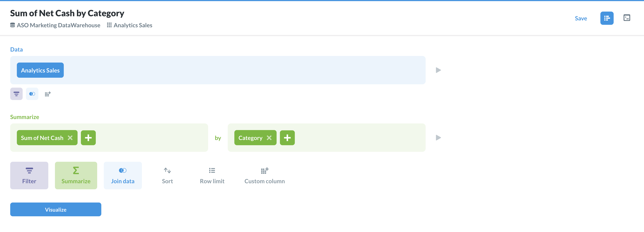
Task: Edit the Sum of Net Cash metric
Action: (42, 138)
